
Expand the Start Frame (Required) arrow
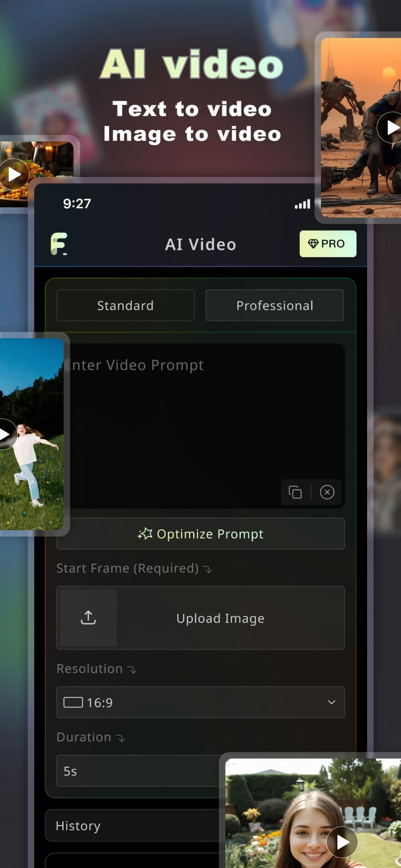tap(207, 569)
